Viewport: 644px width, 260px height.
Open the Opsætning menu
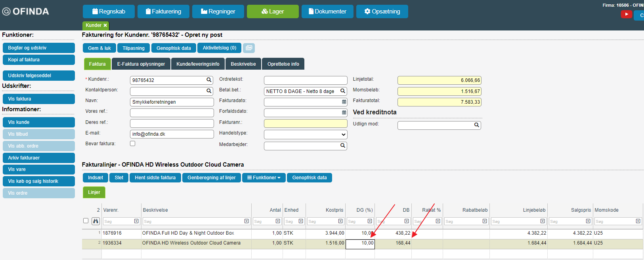382,11
